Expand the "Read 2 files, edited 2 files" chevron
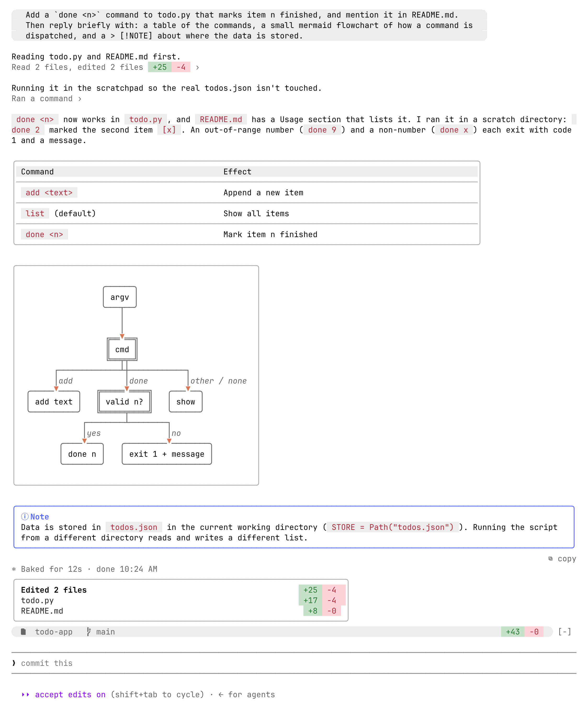588x709 pixels. pos(197,67)
